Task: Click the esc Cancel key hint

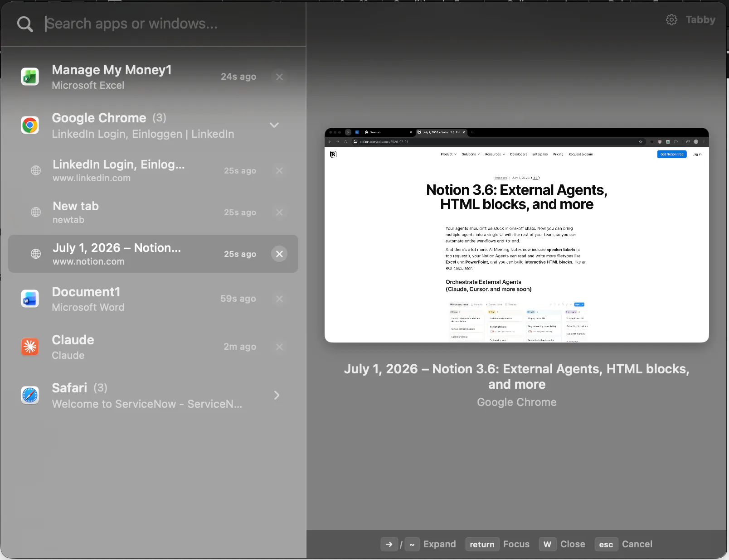Action: (606, 544)
